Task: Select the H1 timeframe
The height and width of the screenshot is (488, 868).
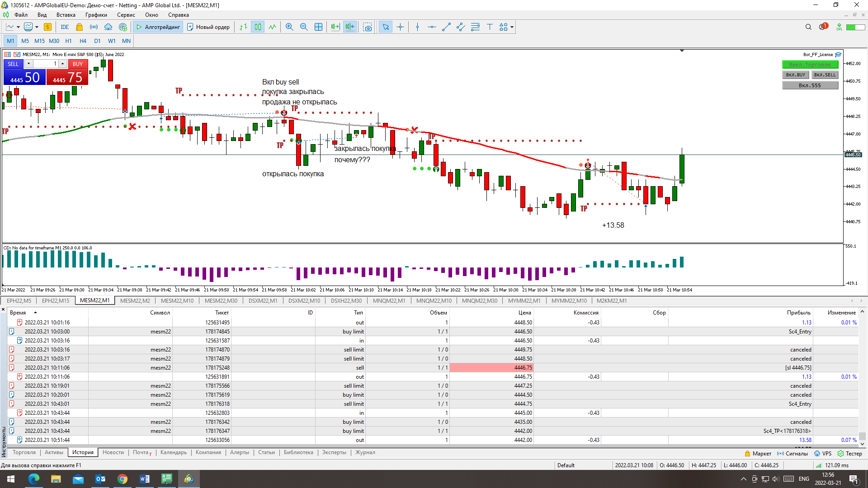Action: click(68, 41)
